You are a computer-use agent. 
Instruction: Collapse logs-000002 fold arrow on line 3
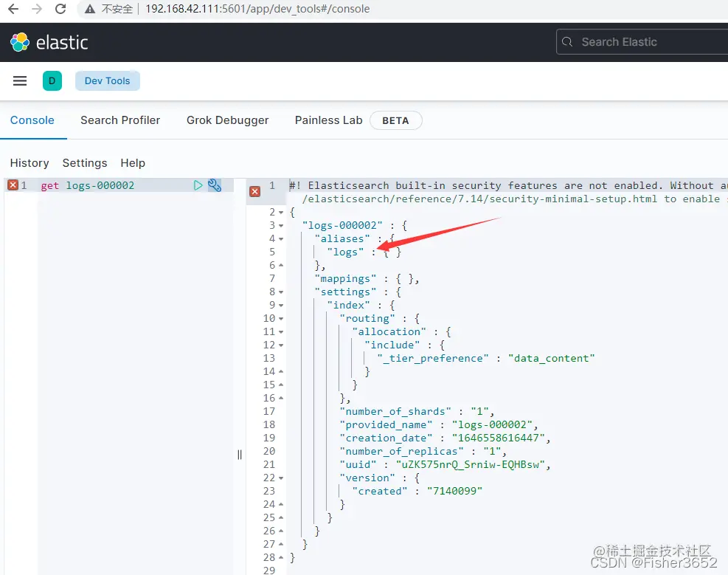click(281, 226)
